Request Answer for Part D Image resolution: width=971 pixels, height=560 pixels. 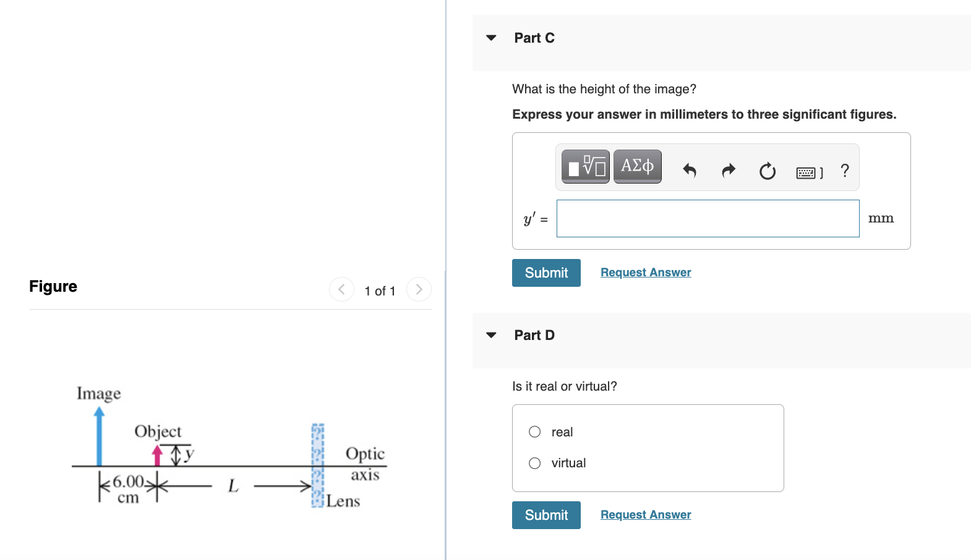[646, 514]
